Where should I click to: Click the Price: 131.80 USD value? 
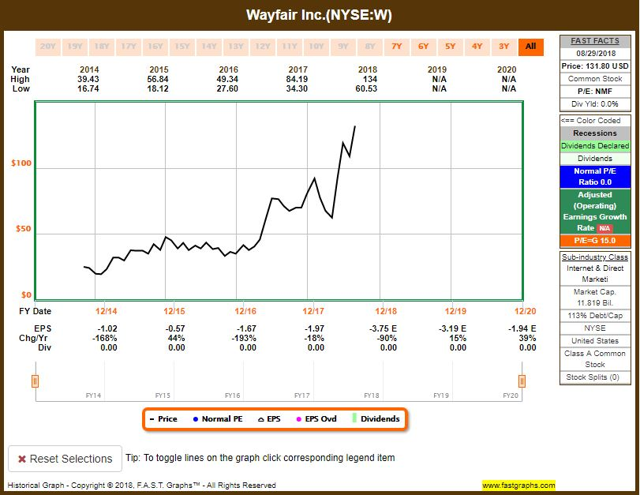pyautogui.click(x=595, y=66)
